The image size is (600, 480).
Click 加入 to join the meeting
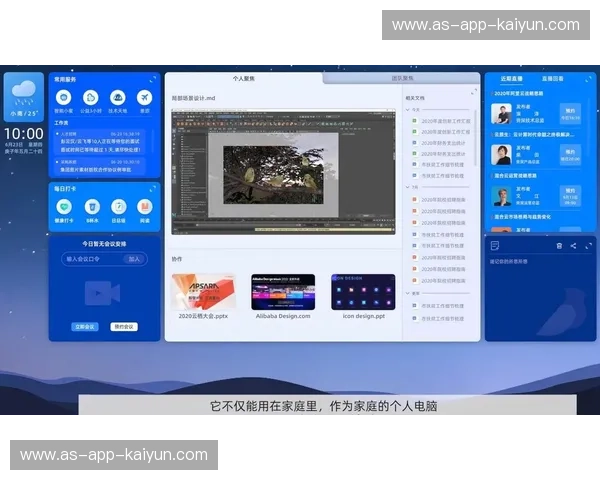coord(134,259)
